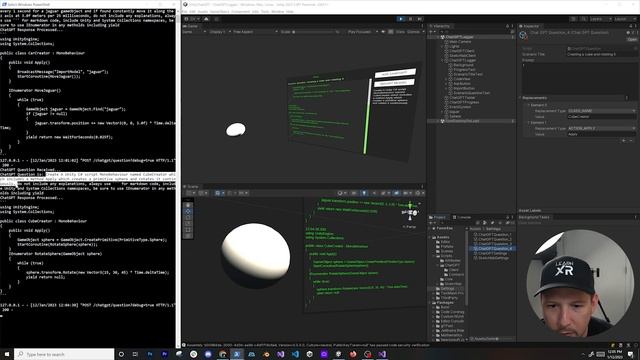Click the Play button in Unity toolbar
This screenshot has width=640, height=360.
pos(401,19)
